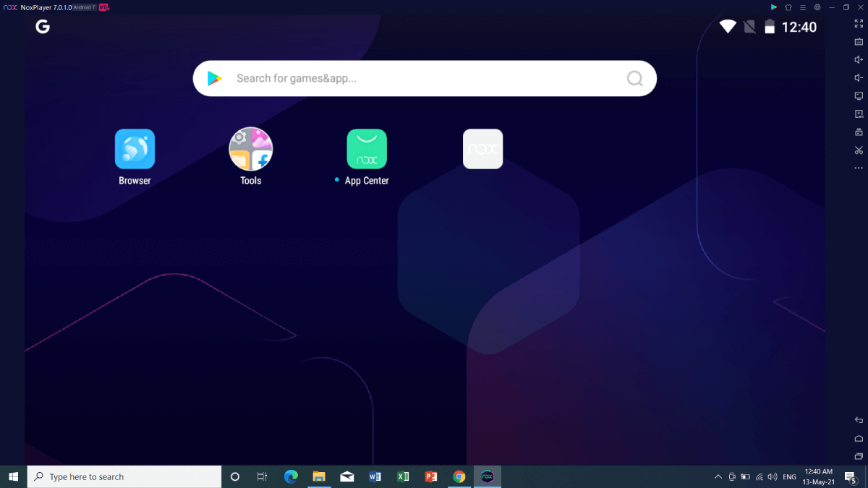Open Cortana from the taskbar
868x488 pixels.
pos(234,476)
